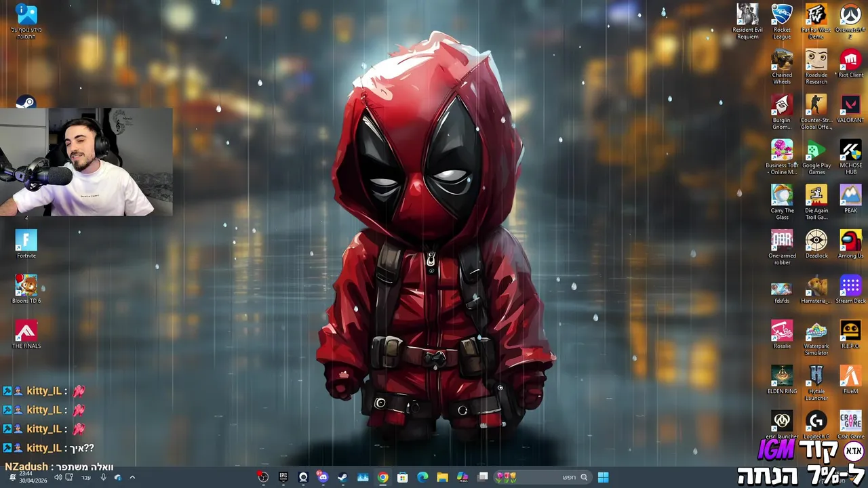Open Microsoft Store on the taskbar
The height and width of the screenshot is (488, 868).
(402, 477)
